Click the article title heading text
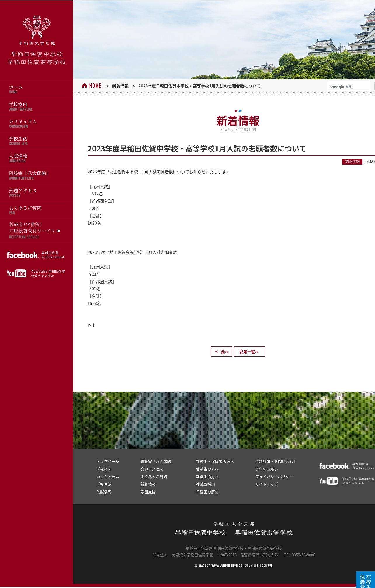 [197, 149]
